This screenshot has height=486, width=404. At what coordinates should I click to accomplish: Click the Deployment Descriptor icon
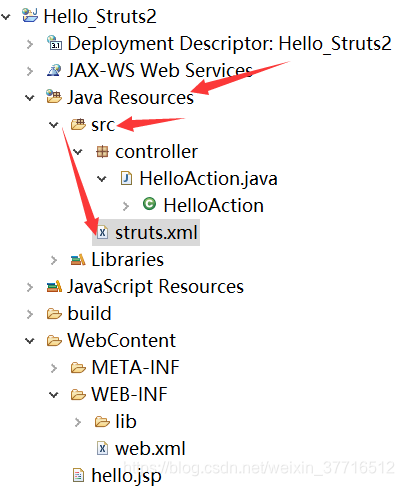(x=54, y=43)
